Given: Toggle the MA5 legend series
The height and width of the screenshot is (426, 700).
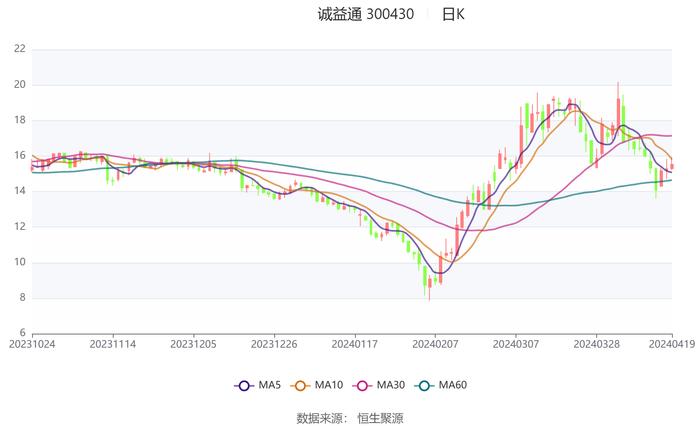Looking at the screenshot, I should point(258,385).
